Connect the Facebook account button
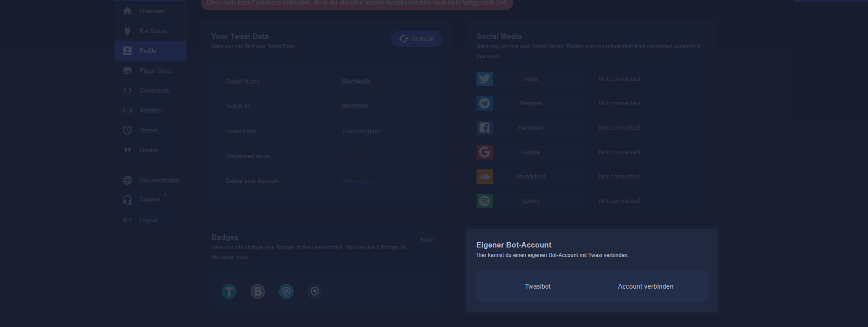The height and width of the screenshot is (327, 868). [530, 128]
